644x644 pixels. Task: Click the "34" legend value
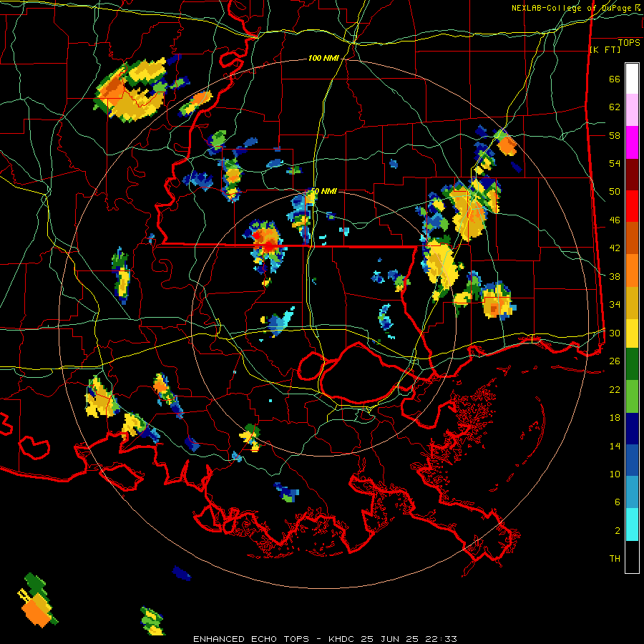coord(615,305)
